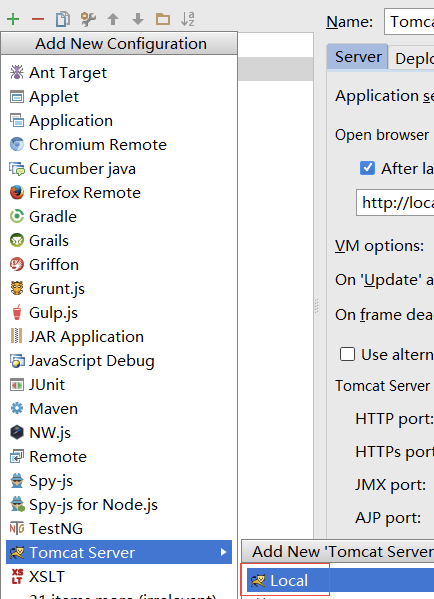Select the Spy-js icon
Screen dimensions: 434x599
coord(17,481)
